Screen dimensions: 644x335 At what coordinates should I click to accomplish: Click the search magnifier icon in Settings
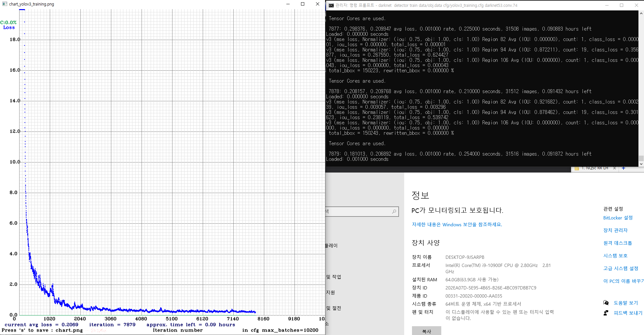394,212
